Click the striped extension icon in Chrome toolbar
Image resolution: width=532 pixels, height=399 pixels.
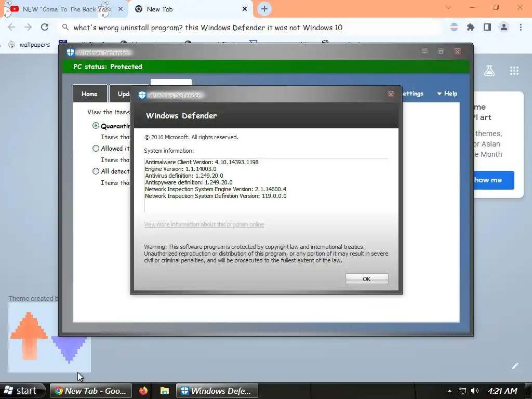[454, 27]
